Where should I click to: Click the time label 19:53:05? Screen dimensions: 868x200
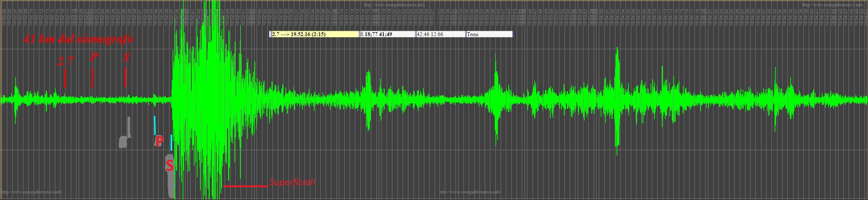click(x=318, y=17)
